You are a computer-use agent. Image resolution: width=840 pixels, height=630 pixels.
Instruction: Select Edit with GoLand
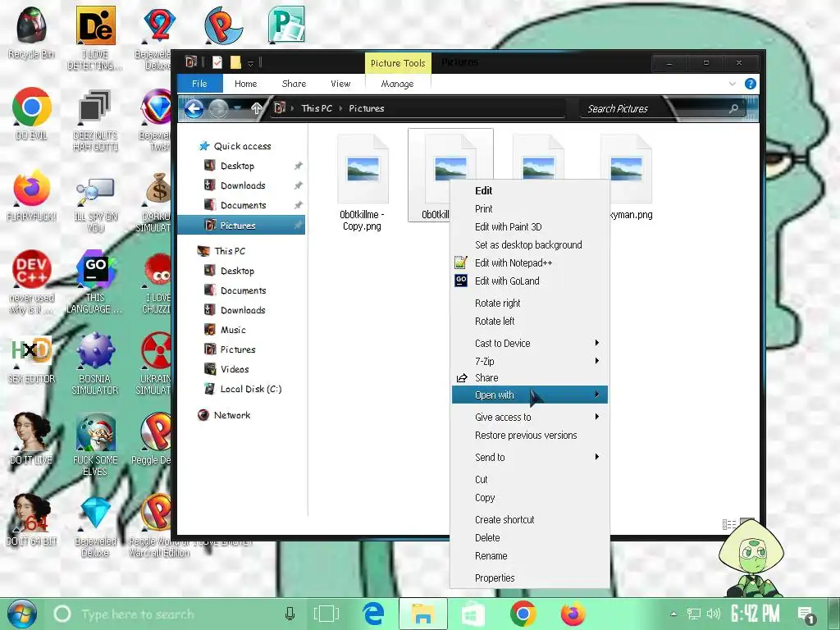tap(530, 281)
